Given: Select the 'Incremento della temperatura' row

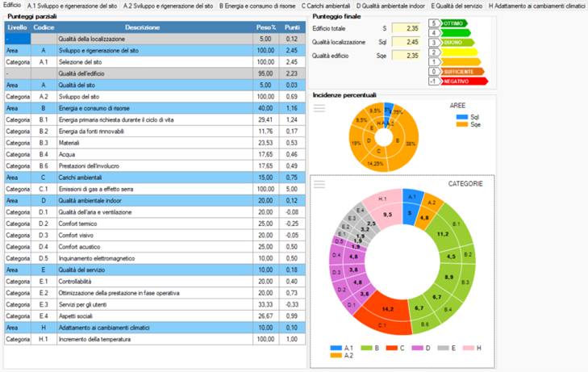Looking at the screenshot, I should 155,340.
